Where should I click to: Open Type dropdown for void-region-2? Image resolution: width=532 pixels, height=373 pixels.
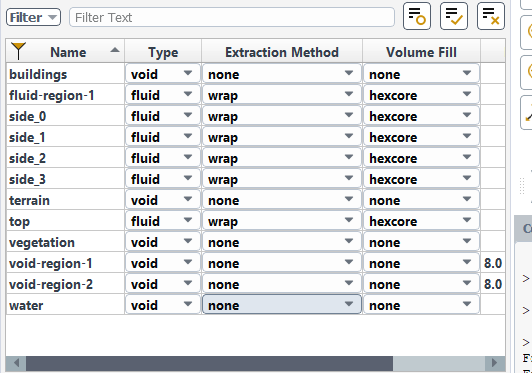click(163, 284)
